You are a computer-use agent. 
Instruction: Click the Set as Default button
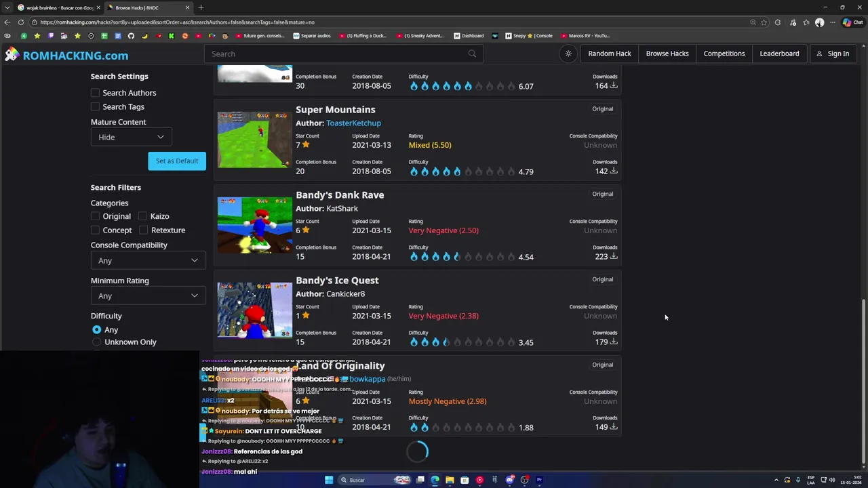tap(177, 161)
